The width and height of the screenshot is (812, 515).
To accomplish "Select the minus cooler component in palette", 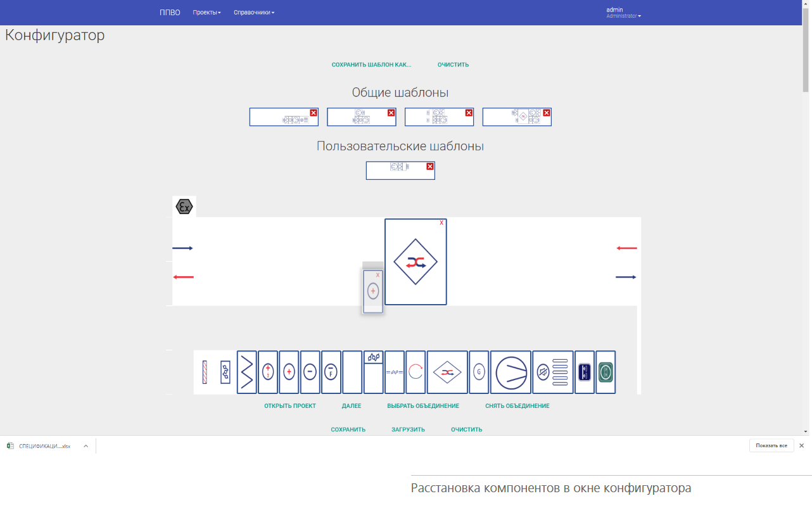I will tap(310, 372).
